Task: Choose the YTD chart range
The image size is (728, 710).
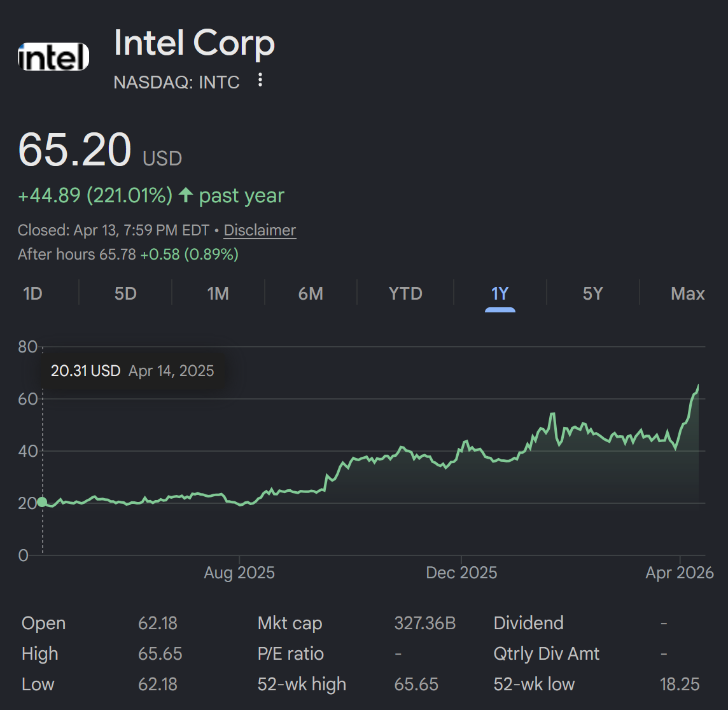Action: pos(405,293)
